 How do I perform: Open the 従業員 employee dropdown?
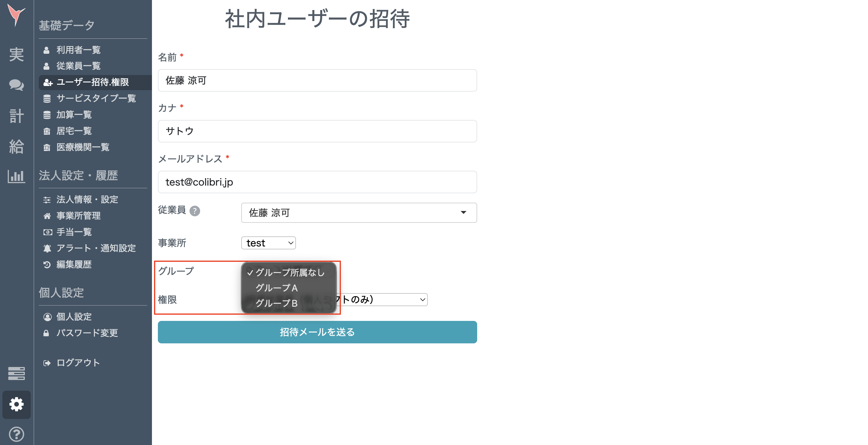click(359, 212)
